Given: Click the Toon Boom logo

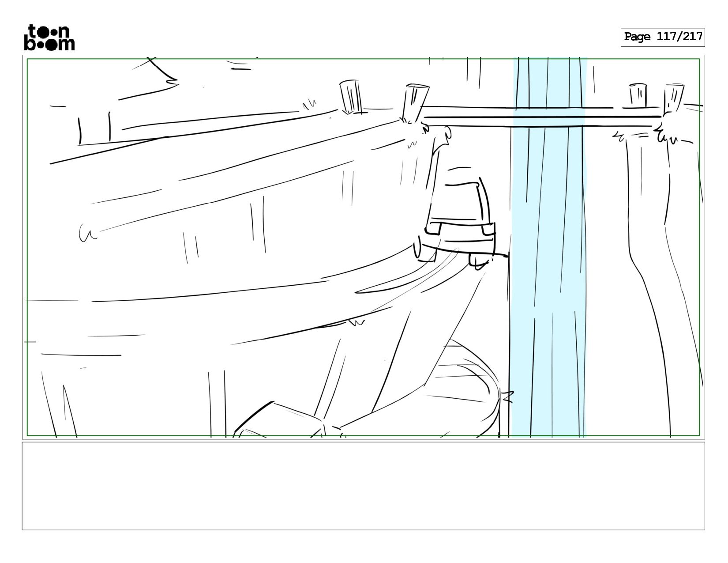Looking at the screenshot, I should click(49, 38).
